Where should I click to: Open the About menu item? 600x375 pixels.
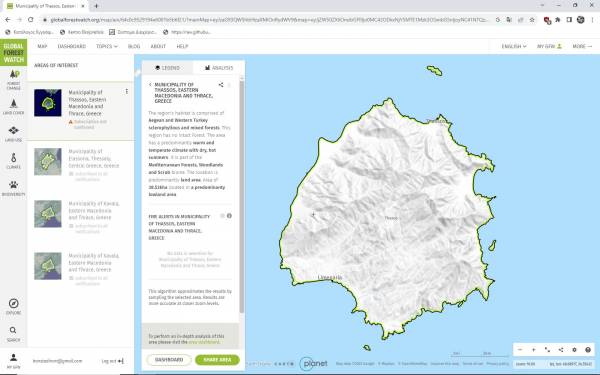[158, 46]
